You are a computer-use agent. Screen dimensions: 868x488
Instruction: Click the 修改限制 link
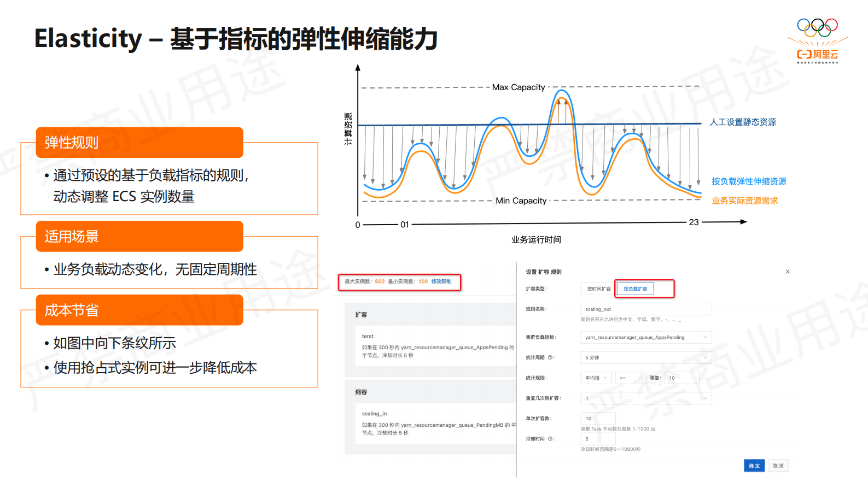pyautogui.click(x=441, y=282)
